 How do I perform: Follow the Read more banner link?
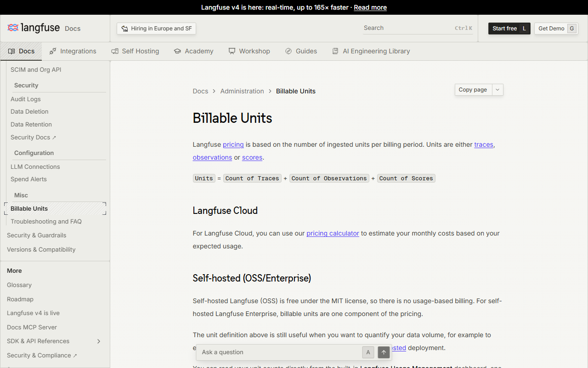(x=370, y=7)
